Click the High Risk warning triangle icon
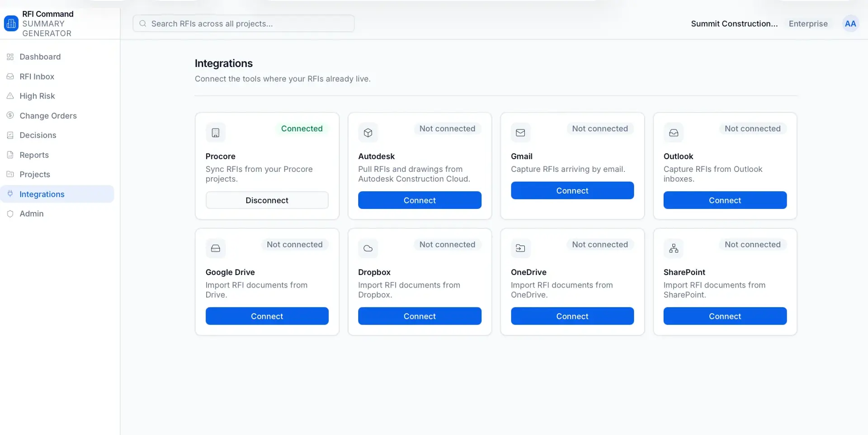Screen dimensions: 868x435 pyautogui.click(x=10, y=96)
